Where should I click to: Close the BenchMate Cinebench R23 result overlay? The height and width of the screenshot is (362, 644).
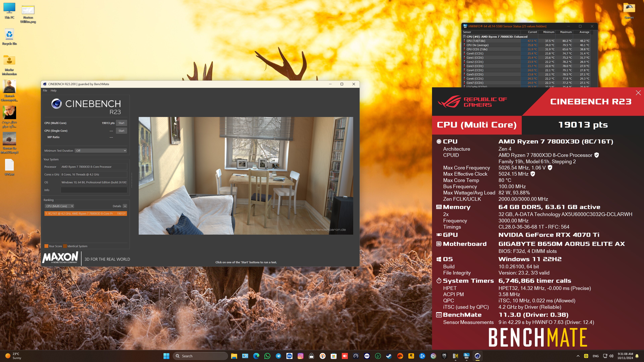click(638, 93)
